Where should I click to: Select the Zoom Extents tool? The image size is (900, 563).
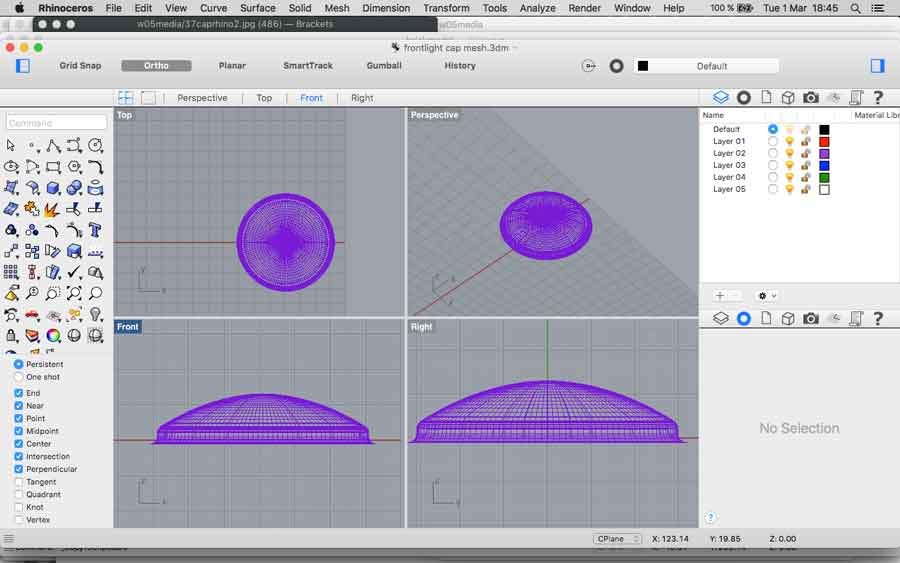tap(75, 293)
